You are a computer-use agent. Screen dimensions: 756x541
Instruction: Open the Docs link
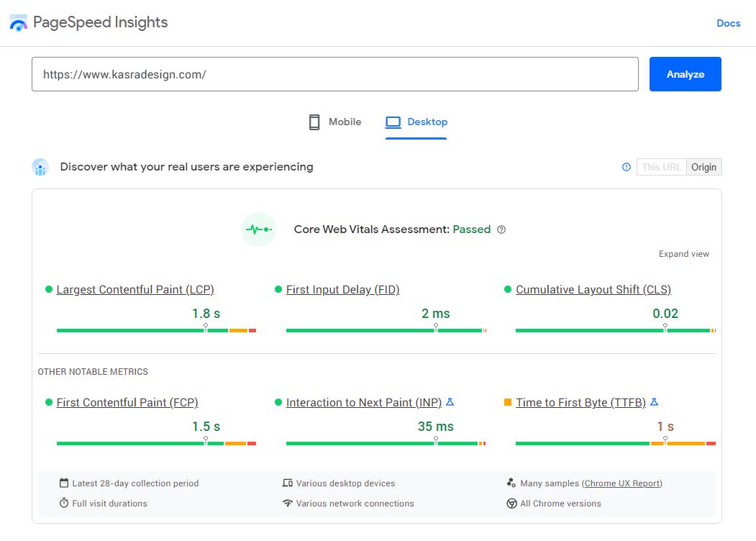pos(729,23)
